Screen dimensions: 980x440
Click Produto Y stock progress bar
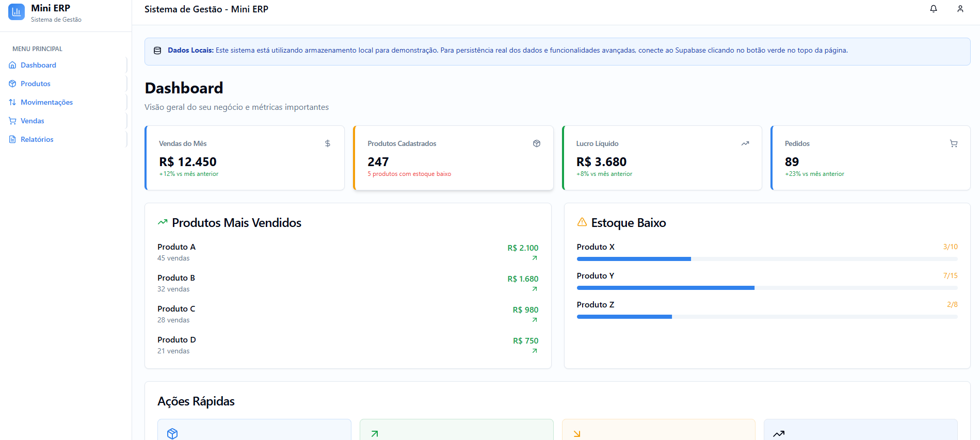point(767,288)
